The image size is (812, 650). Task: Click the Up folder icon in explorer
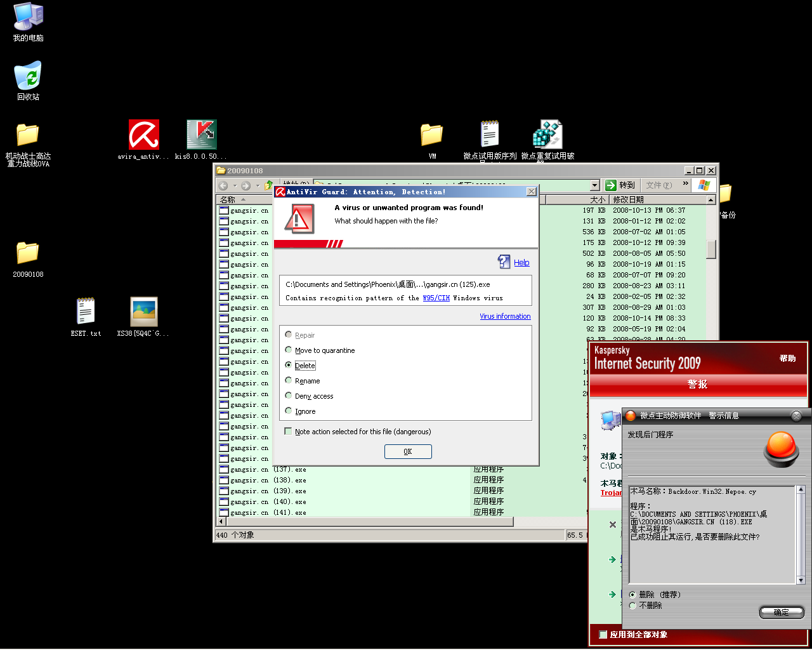(x=268, y=185)
